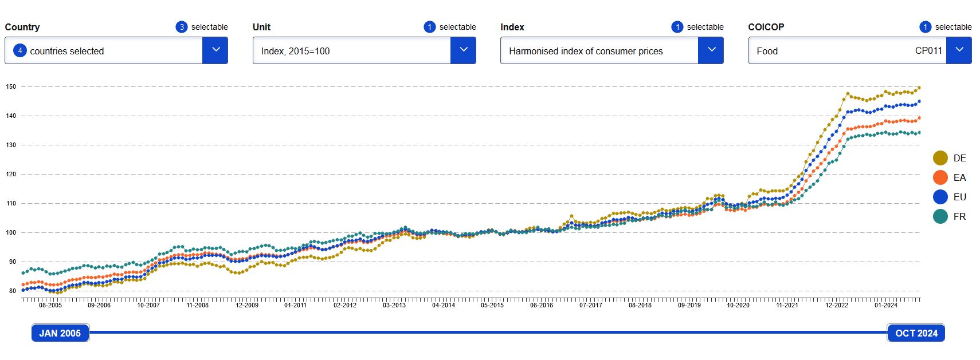Open the Index dropdown chevron
This screenshot has width=980, height=360.
pos(711,50)
